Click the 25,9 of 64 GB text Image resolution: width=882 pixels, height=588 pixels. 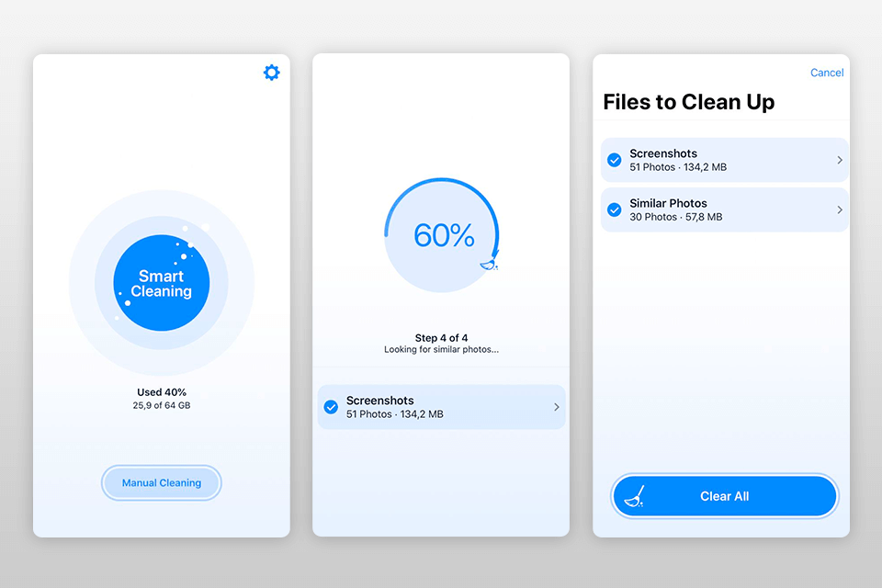coord(162,405)
